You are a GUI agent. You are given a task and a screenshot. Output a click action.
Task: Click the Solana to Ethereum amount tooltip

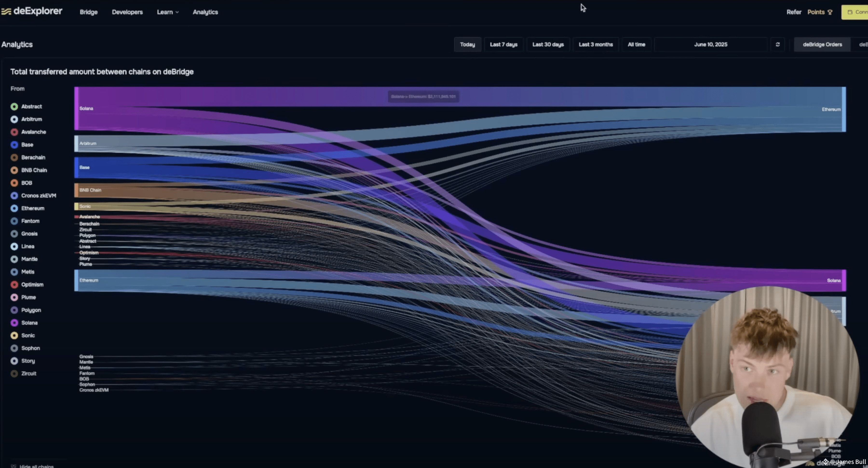[x=423, y=96]
